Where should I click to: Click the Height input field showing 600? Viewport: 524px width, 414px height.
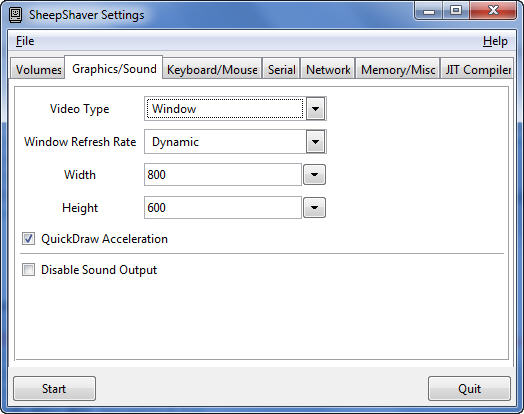point(223,208)
